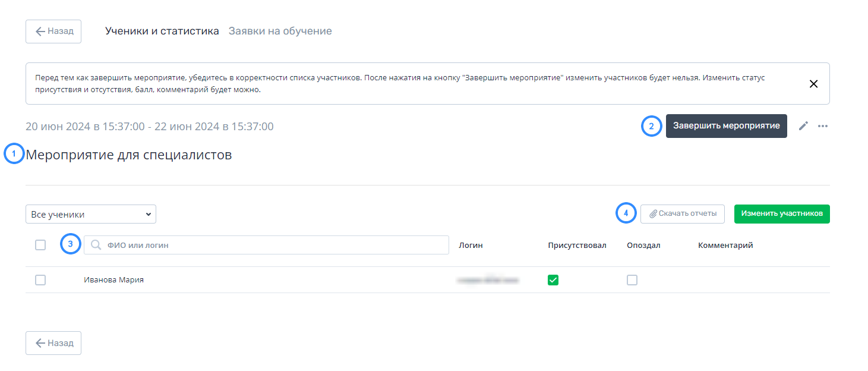Click the bottom Назад button
The image size is (868, 371).
click(53, 343)
